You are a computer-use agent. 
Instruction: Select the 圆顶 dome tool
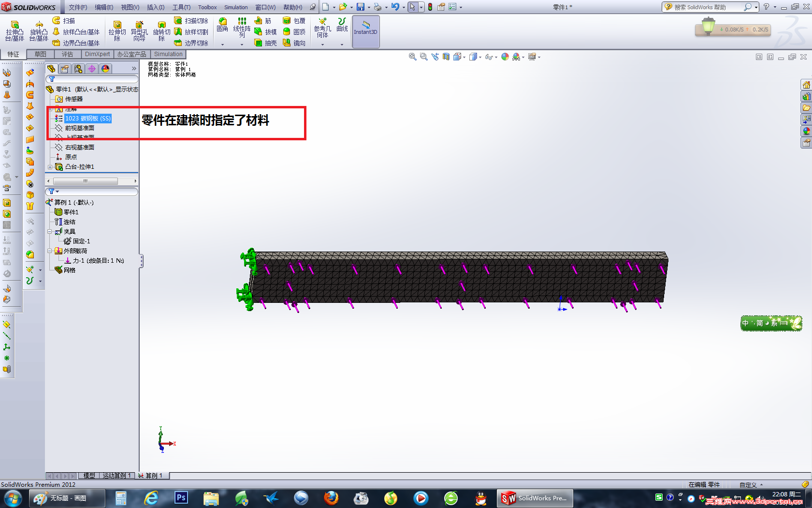294,32
